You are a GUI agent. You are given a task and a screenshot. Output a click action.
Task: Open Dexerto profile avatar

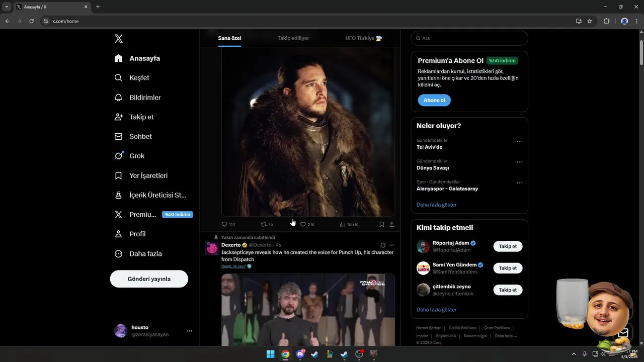[x=212, y=248]
